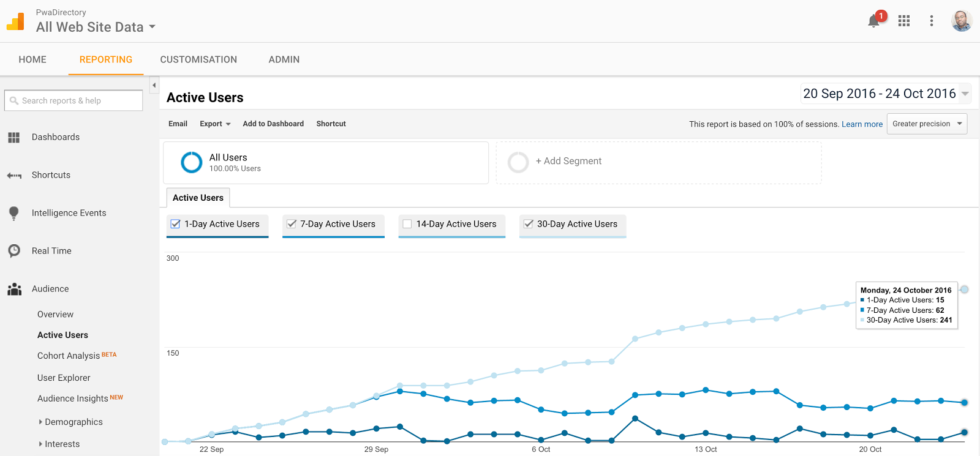Go to the Admin tab
The image size is (980, 456).
point(284,59)
